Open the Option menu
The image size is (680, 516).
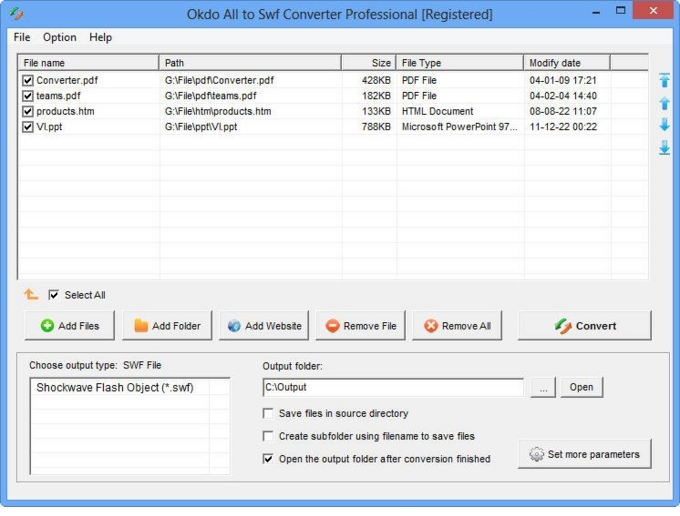[59, 37]
